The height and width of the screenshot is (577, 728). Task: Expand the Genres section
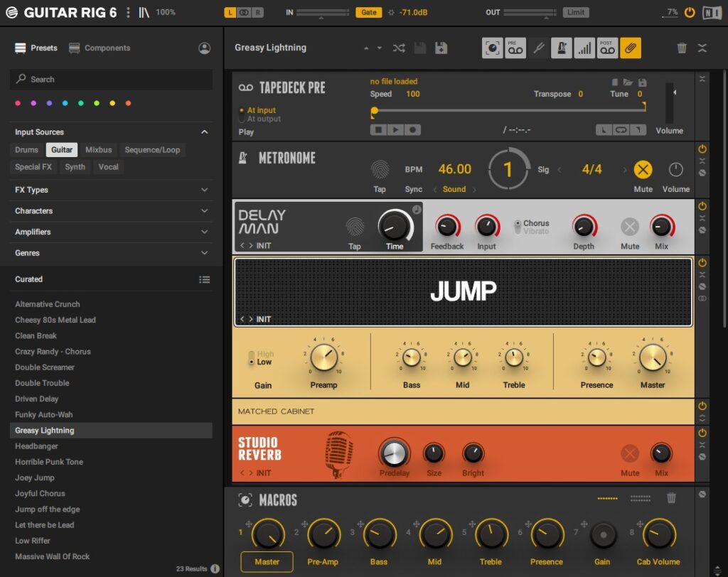click(x=204, y=253)
